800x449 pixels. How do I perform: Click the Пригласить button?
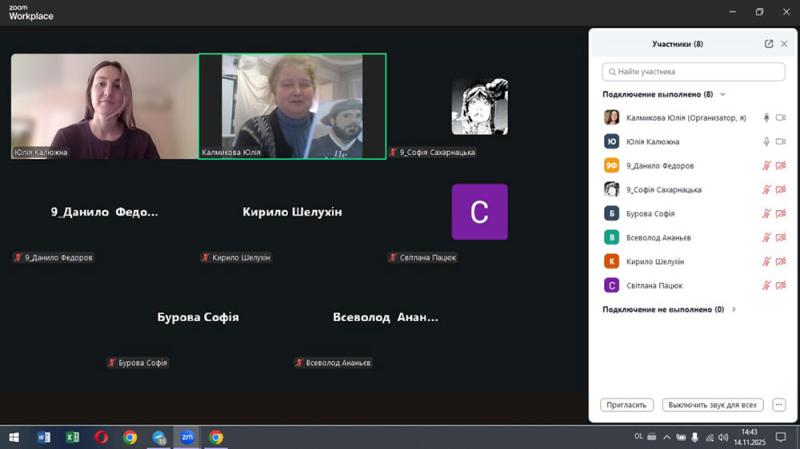[627, 405]
